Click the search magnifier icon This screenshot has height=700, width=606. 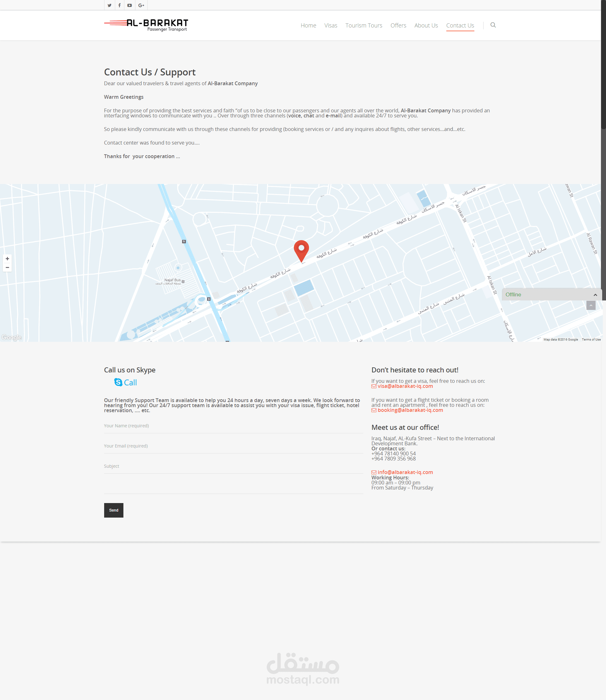493,25
